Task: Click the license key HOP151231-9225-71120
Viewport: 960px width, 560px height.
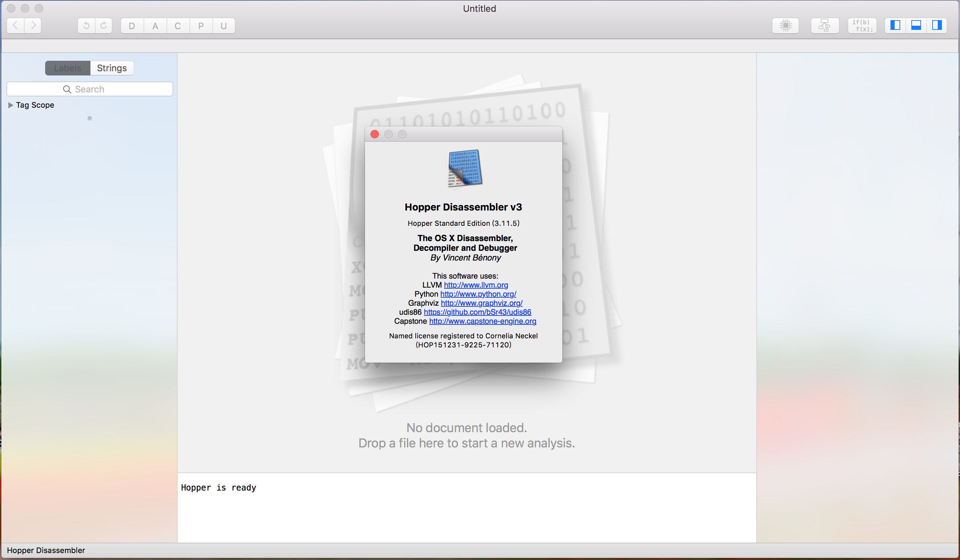Action: (x=464, y=345)
